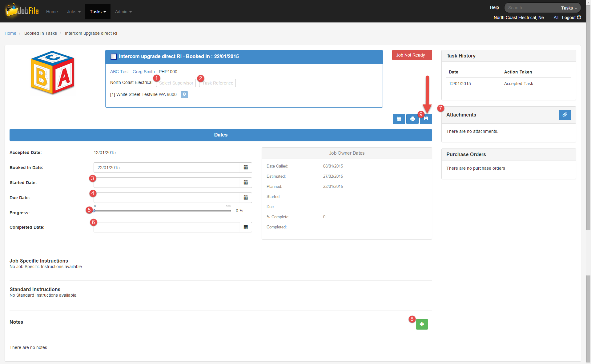Open the search scope Tasks dropdown

pyautogui.click(x=569, y=8)
